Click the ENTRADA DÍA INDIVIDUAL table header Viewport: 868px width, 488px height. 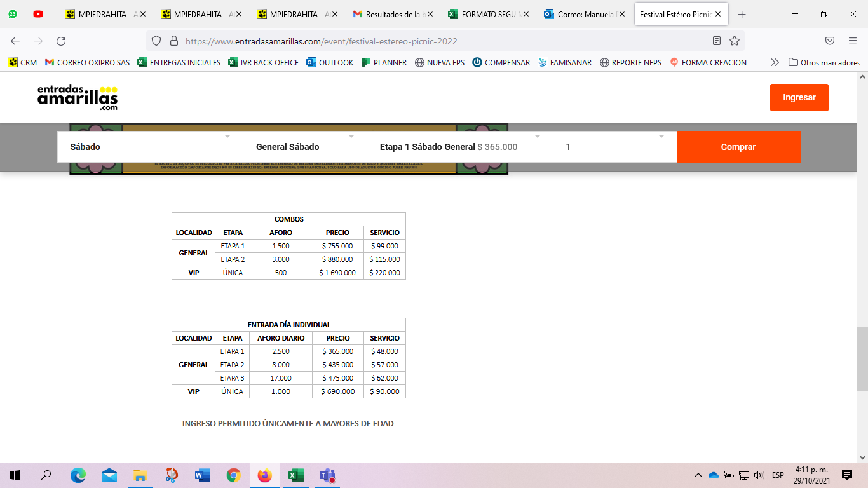coord(288,325)
